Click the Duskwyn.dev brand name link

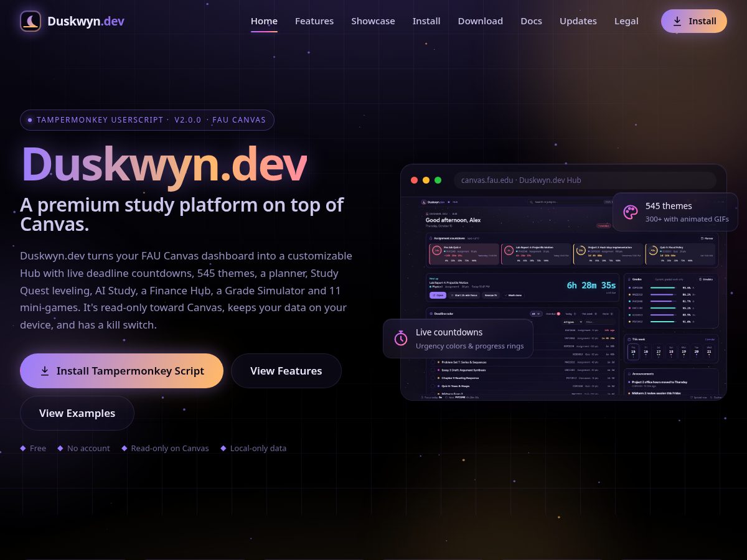point(86,21)
